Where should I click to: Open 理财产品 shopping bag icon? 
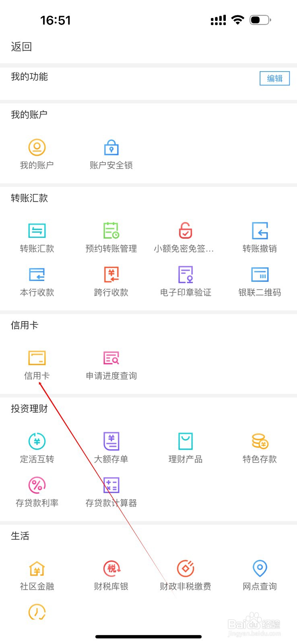coord(186,441)
